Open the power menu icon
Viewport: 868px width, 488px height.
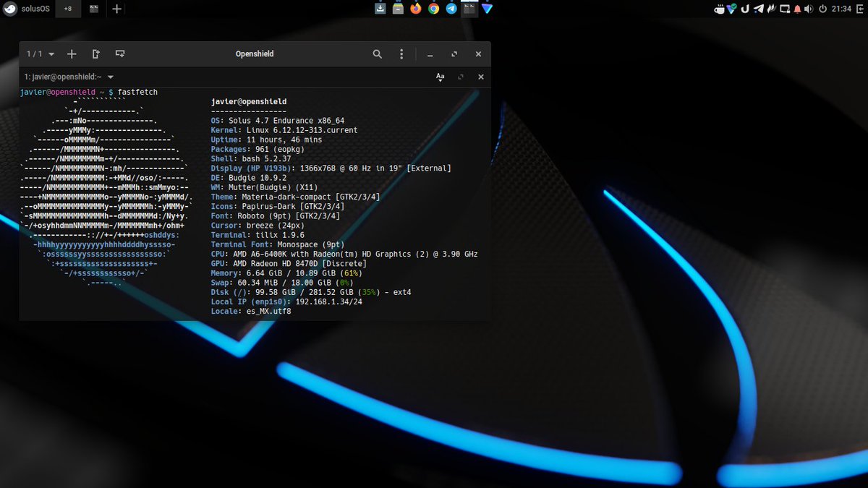click(823, 9)
